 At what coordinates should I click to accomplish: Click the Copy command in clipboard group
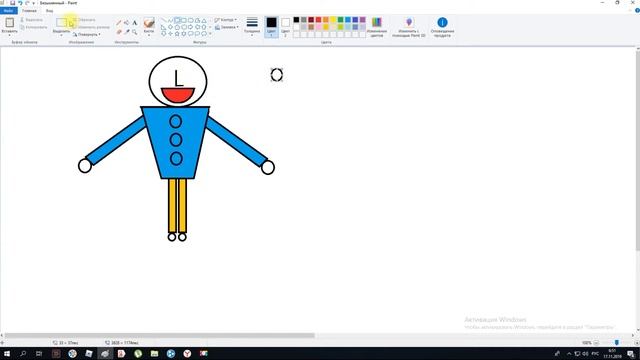[33, 27]
